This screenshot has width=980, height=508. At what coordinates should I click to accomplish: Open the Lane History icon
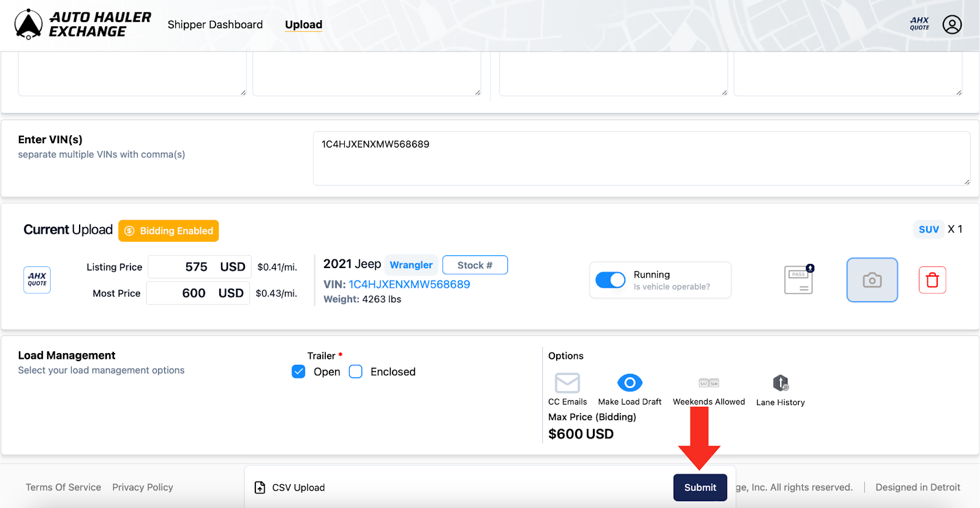pos(780,383)
